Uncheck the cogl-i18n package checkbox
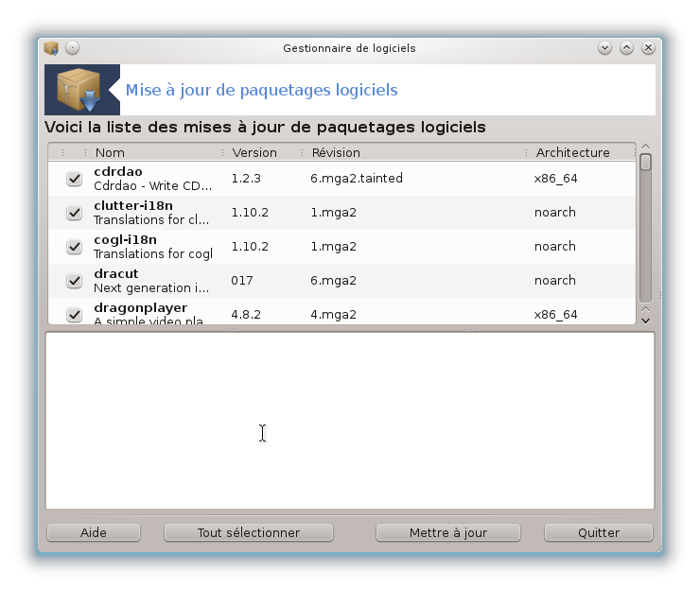The height and width of the screenshot is (590, 700). (74, 247)
